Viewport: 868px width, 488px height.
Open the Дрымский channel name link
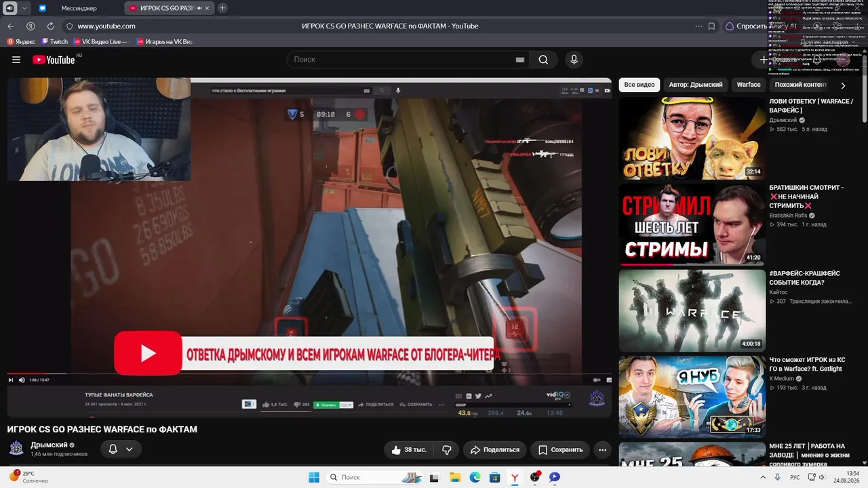[x=49, y=445]
